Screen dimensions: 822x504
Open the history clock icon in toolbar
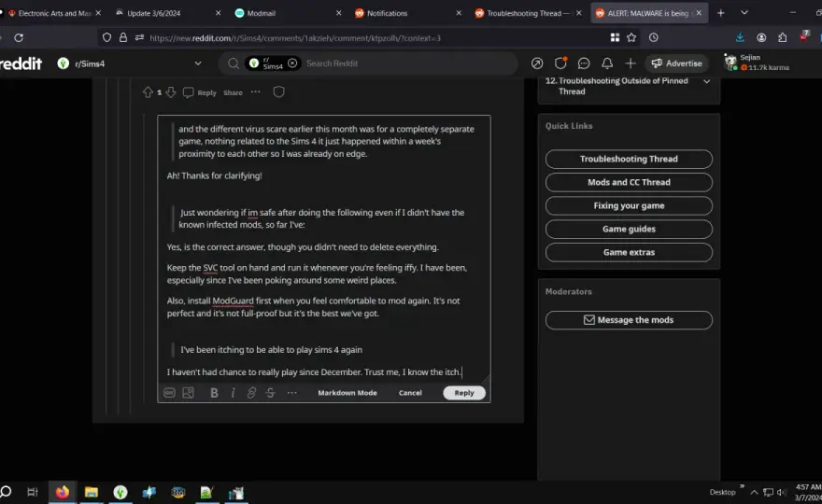pyautogui.click(x=653, y=37)
